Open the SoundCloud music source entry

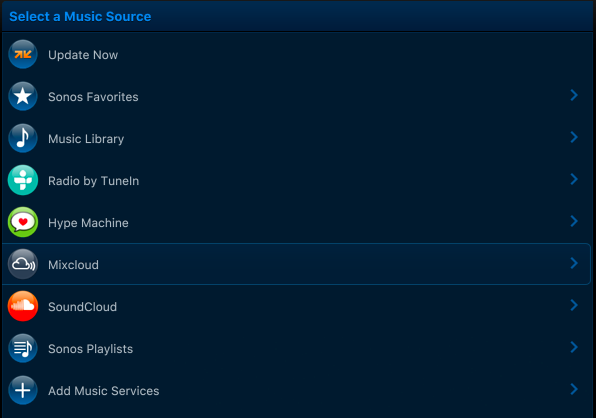pos(296,306)
